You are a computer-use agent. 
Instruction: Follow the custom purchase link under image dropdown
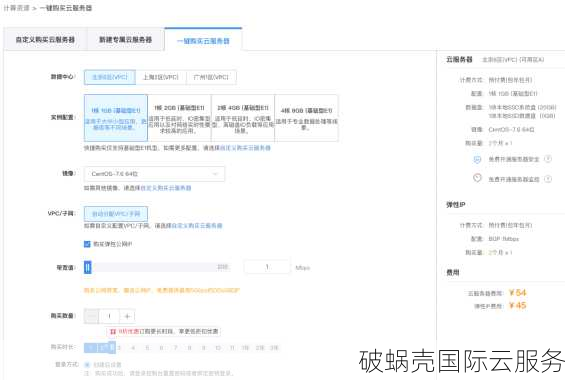pyautogui.click(x=166, y=188)
